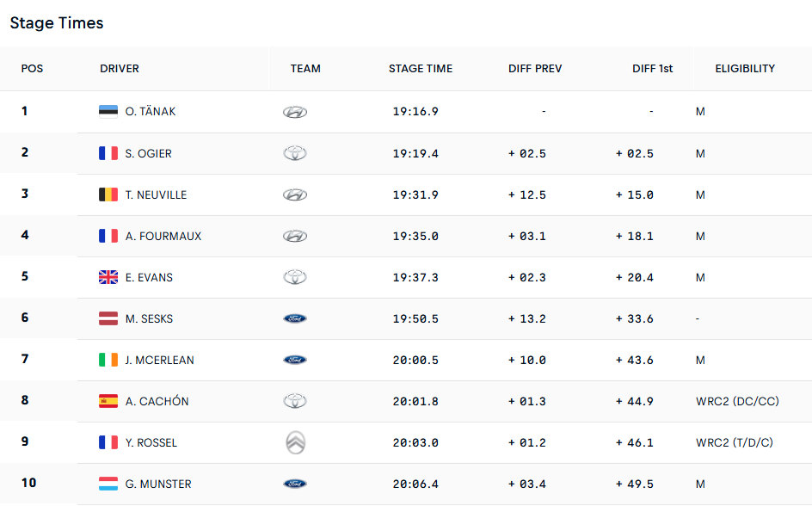
Task: Click the WRC2 (DC/CC) eligibility text
Action: 737,401
